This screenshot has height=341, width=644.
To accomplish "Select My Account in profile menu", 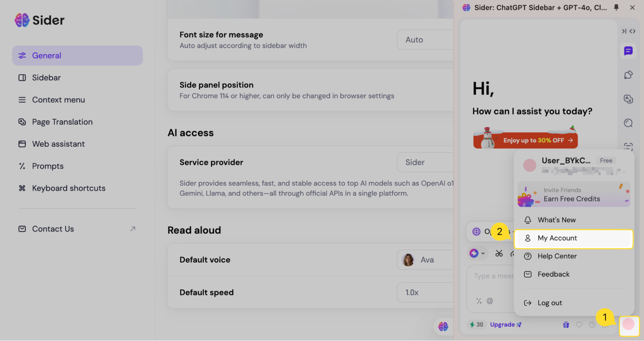I will (x=573, y=238).
